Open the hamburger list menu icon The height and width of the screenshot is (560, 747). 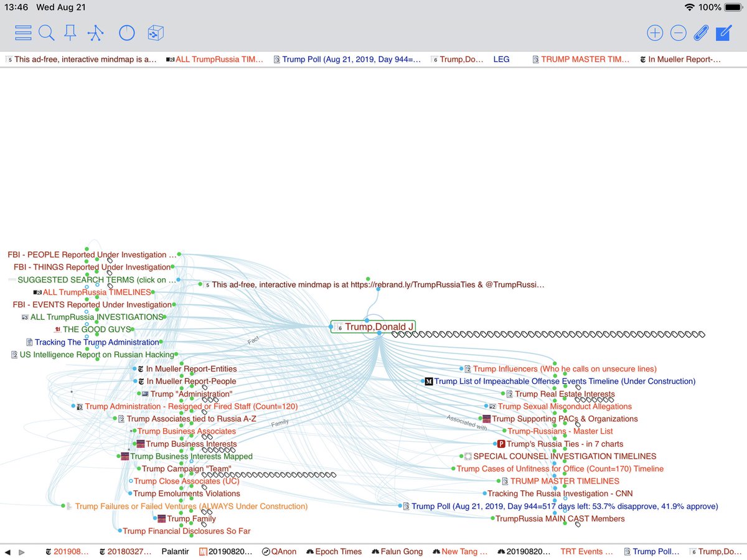(x=23, y=33)
